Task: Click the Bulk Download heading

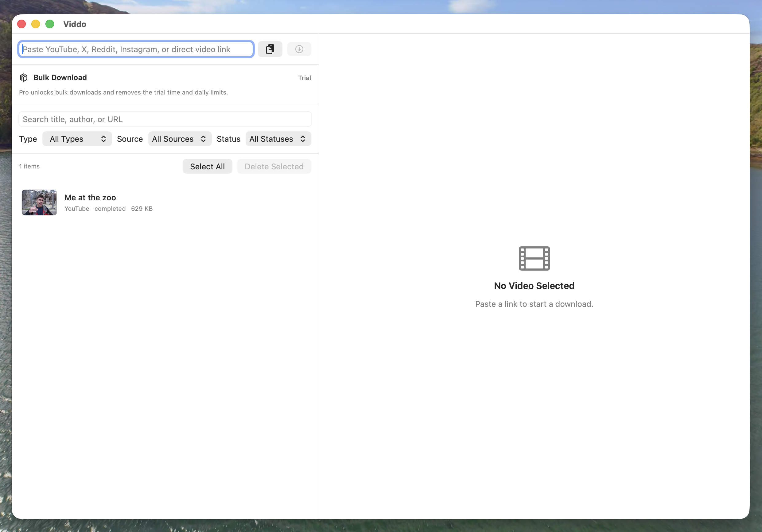Action: coord(60,78)
